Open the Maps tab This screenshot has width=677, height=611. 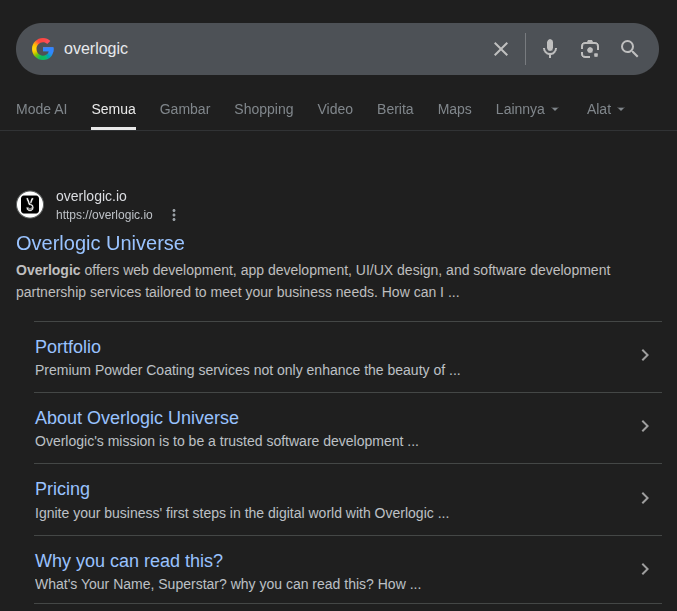coord(455,109)
